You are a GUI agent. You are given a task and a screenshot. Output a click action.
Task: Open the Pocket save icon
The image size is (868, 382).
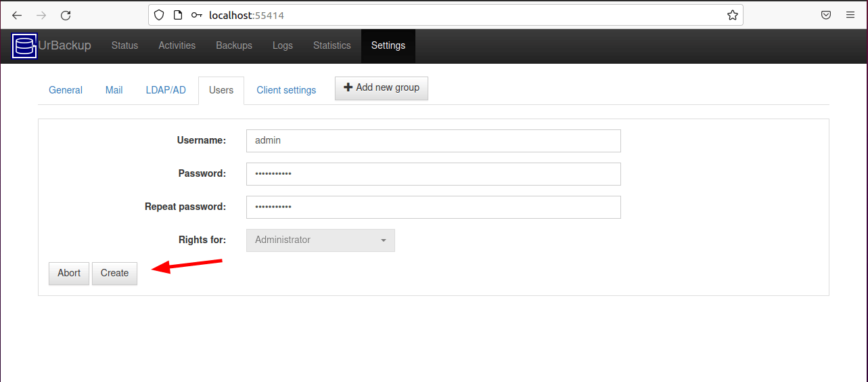tap(826, 15)
